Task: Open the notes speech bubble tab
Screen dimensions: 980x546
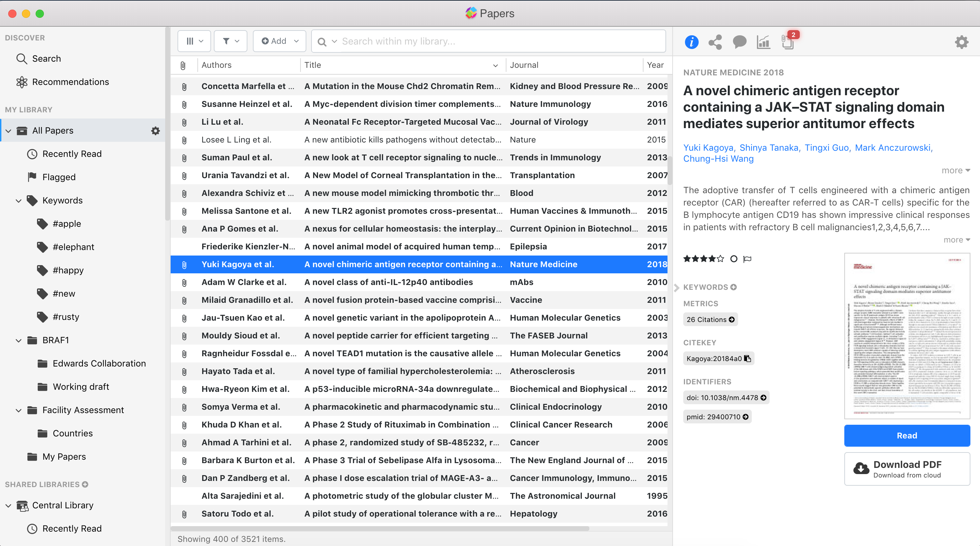Action: click(x=739, y=42)
